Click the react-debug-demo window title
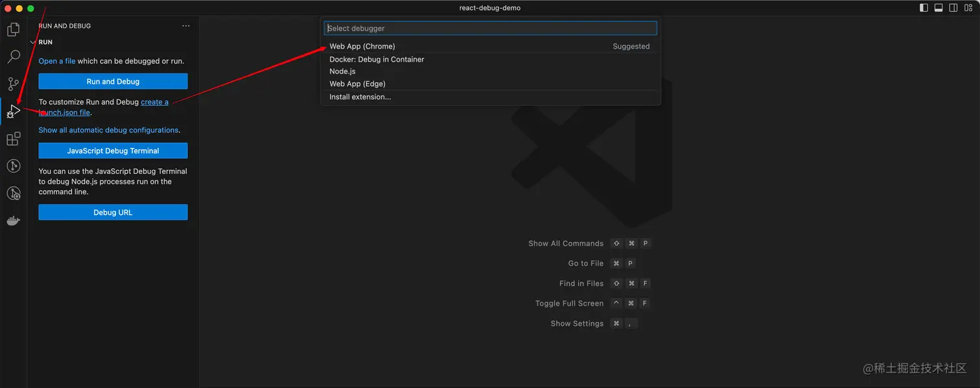 (x=490, y=8)
